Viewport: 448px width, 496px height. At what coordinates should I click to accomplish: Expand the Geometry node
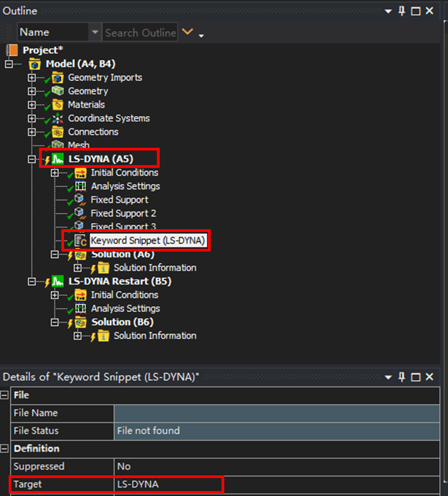coord(31,91)
